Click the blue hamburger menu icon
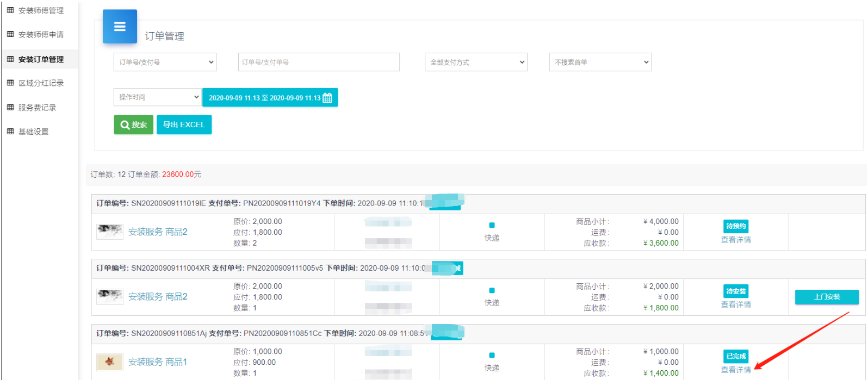This screenshot has height=380, width=868. (120, 27)
